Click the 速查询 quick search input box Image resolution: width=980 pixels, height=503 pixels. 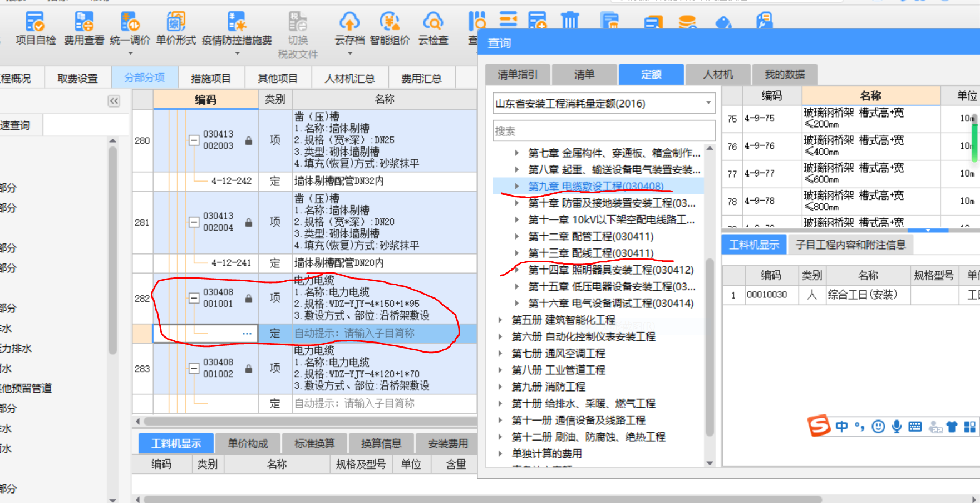point(86,125)
